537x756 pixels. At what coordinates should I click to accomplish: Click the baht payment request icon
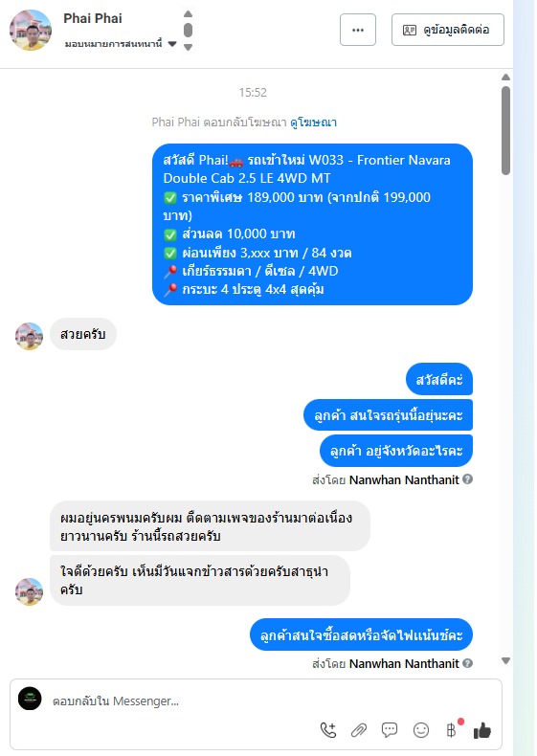(452, 730)
